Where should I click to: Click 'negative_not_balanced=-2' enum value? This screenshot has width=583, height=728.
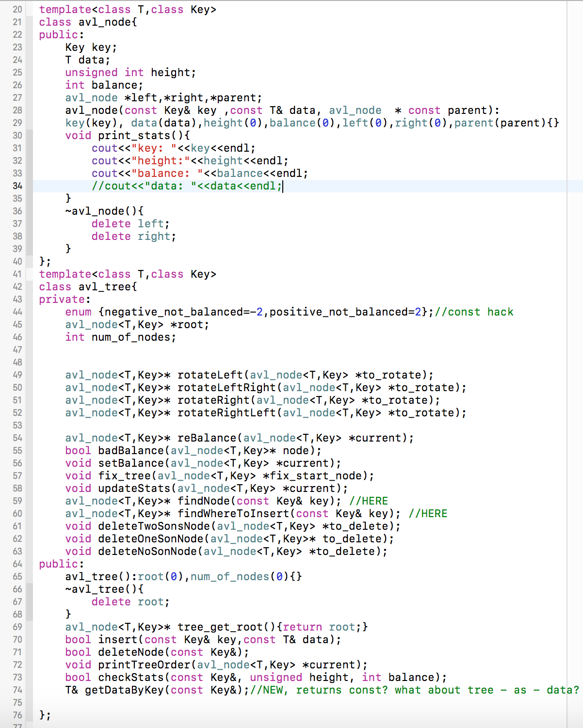pos(183,312)
